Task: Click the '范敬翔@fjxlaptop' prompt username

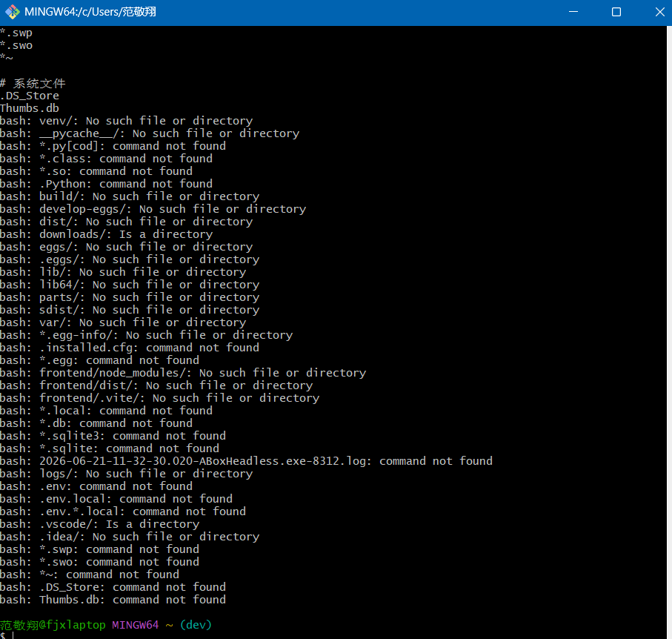Action: pos(53,625)
